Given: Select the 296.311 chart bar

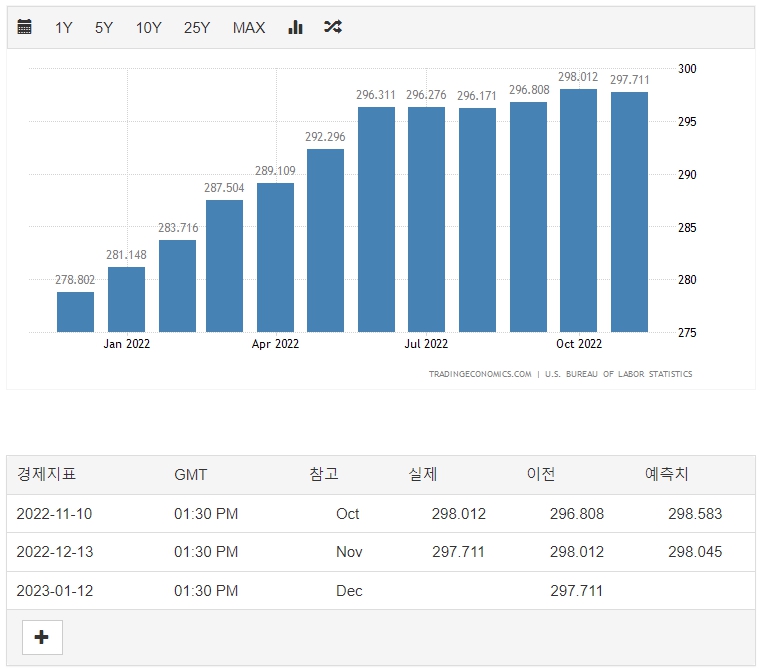Looking at the screenshot, I should (x=377, y=220).
